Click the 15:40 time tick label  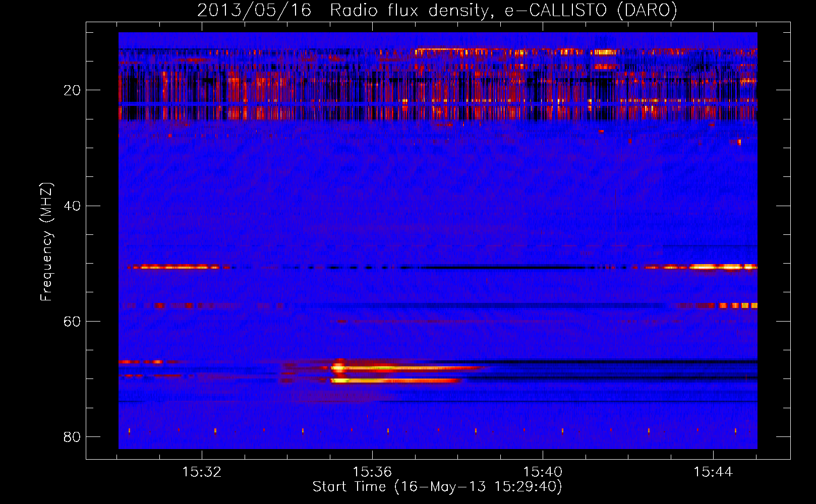(543, 472)
